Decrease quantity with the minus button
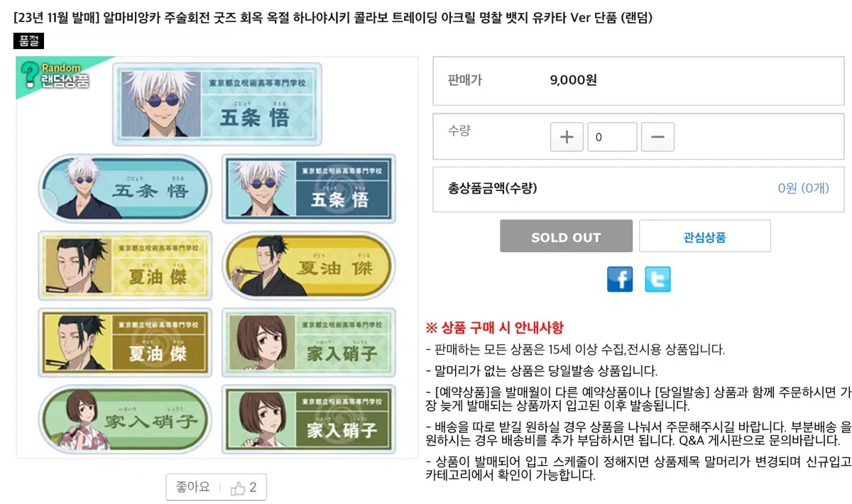The width and height of the screenshot is (852, 504). coord(657,137)
